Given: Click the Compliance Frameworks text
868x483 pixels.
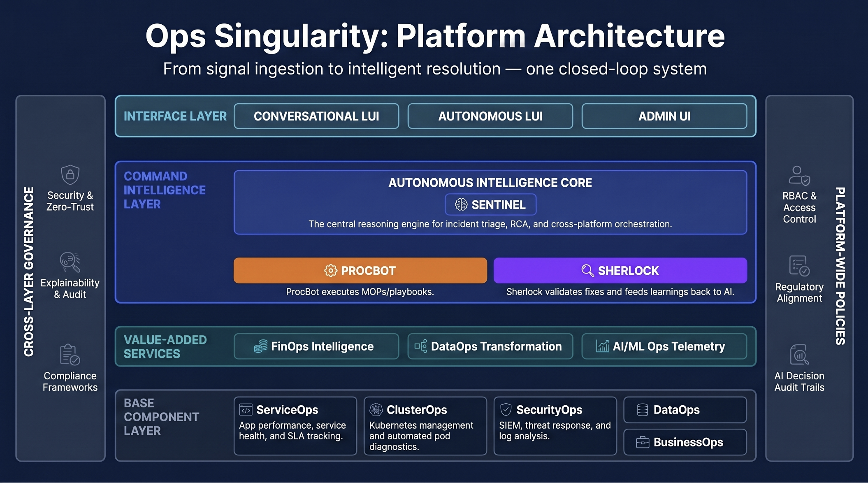Looking at the screenshot, I should point(70,381).
